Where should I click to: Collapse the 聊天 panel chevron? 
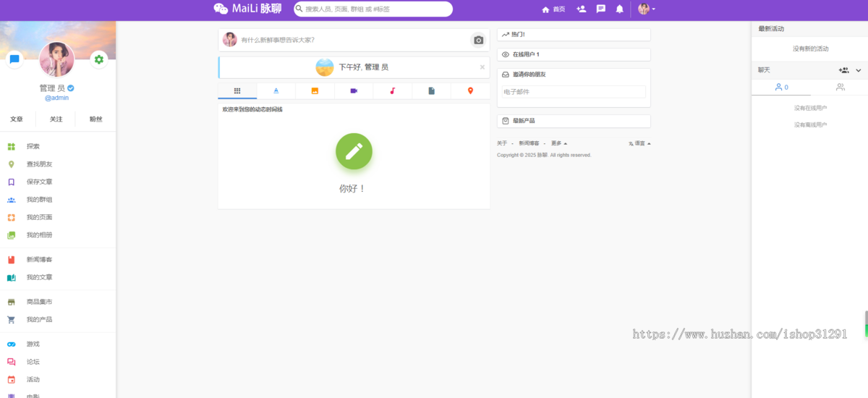tap(859, 70)
